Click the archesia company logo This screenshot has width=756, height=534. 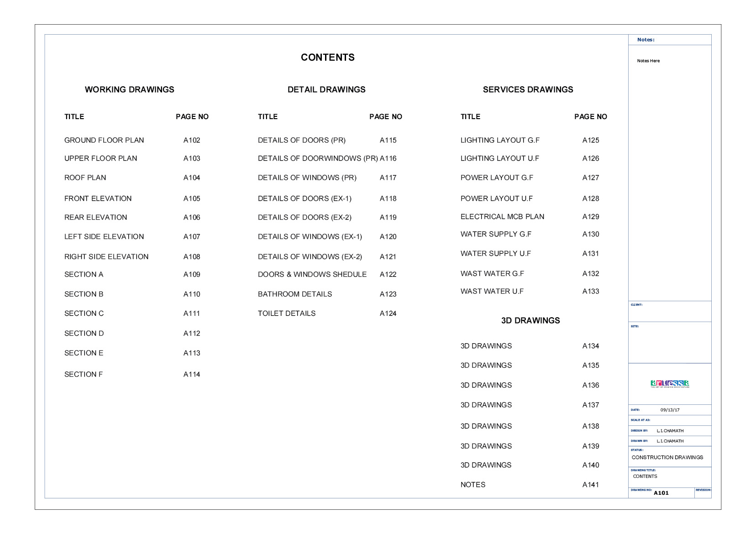[669, 384]
